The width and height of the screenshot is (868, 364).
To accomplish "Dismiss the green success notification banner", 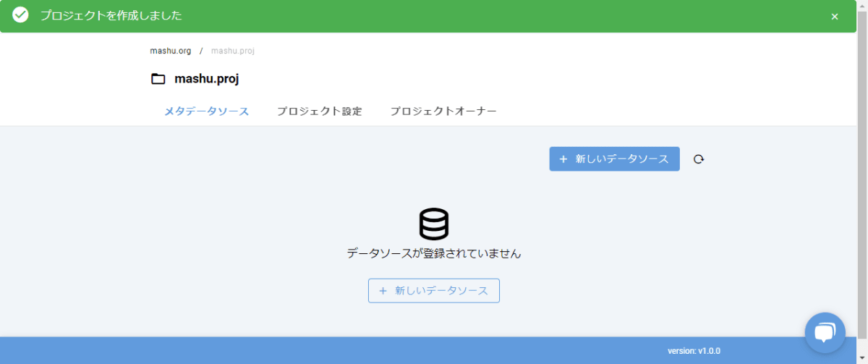I will (x=835, y=17).
